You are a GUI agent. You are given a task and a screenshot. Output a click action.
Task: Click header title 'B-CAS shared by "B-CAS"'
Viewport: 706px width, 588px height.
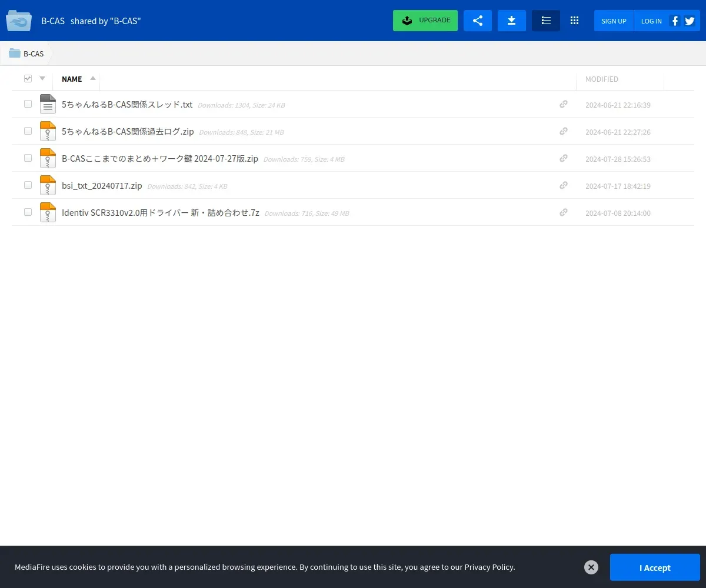click(x=91, y=21)
